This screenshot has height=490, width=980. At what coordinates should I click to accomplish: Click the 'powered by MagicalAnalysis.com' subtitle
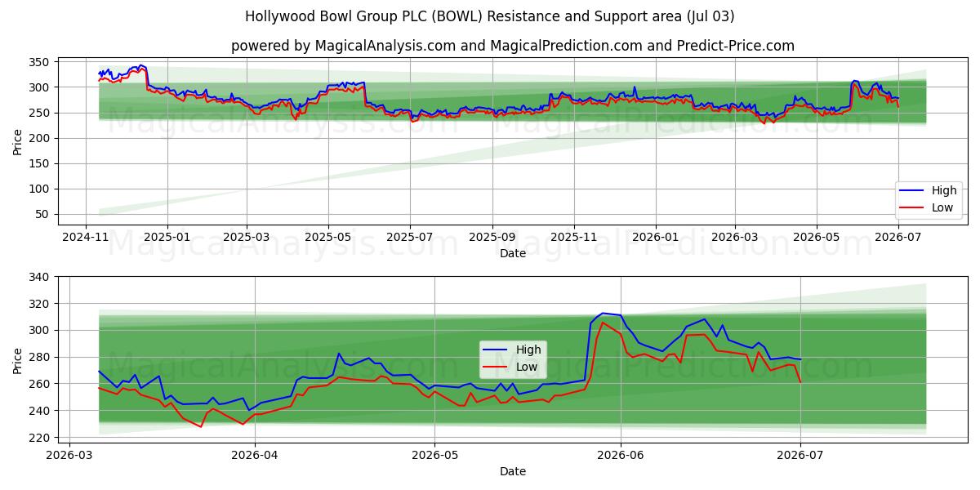[x=513, y=46]
